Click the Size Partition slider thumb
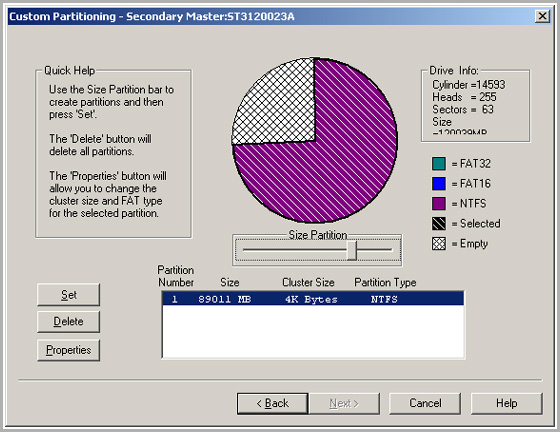 point(352,250)
